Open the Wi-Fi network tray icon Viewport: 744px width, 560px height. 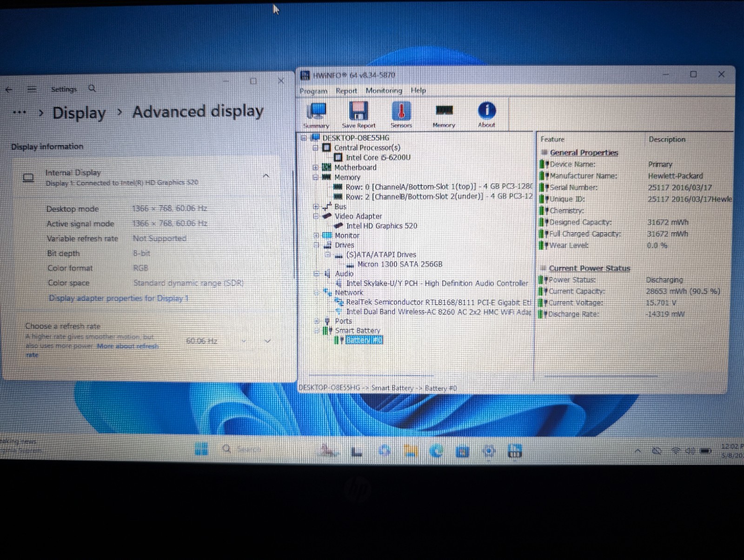[676, 451]
